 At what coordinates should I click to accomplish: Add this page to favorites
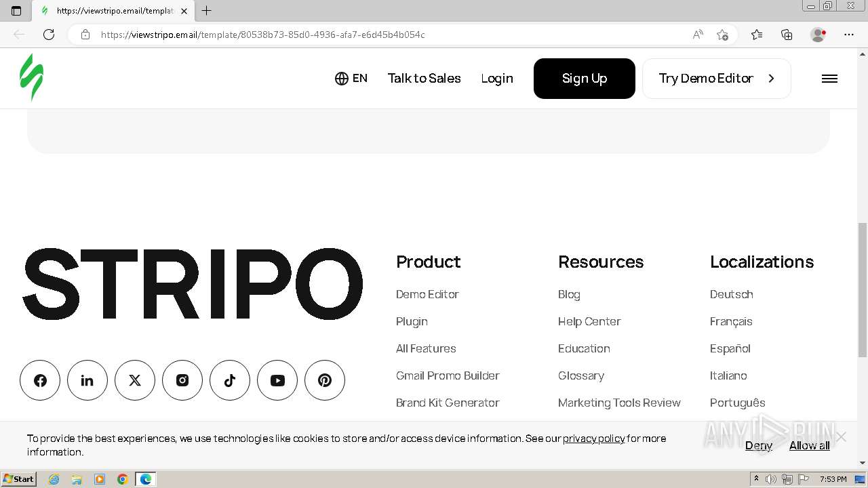tap(722, 35)
